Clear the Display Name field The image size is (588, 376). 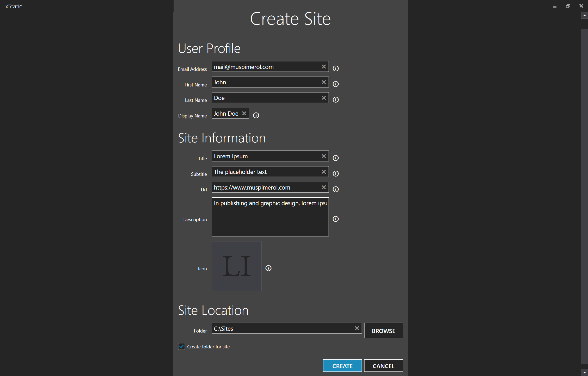point(244,114)
